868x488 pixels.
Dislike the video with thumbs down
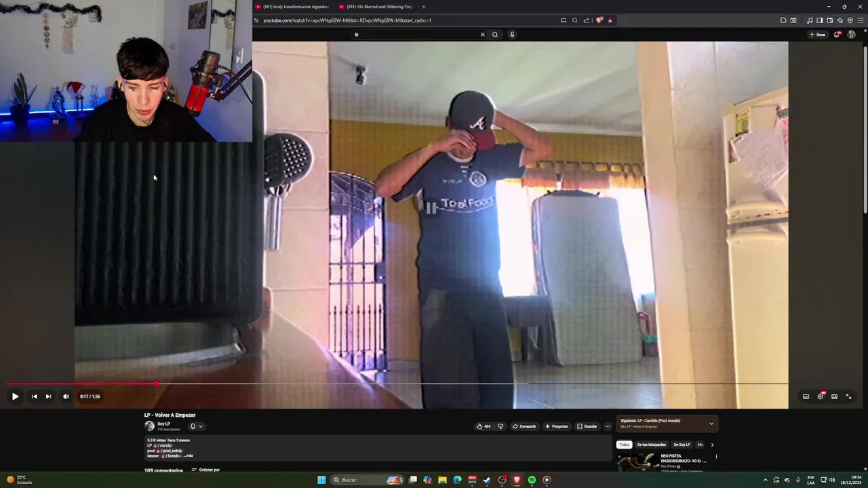click(x=500, y=426)
